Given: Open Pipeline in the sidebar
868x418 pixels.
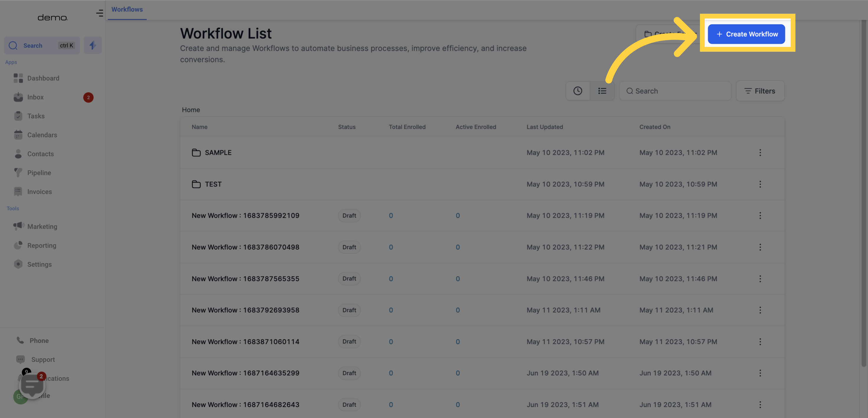Looking at the screenshot, I should (x=39, y=173).
